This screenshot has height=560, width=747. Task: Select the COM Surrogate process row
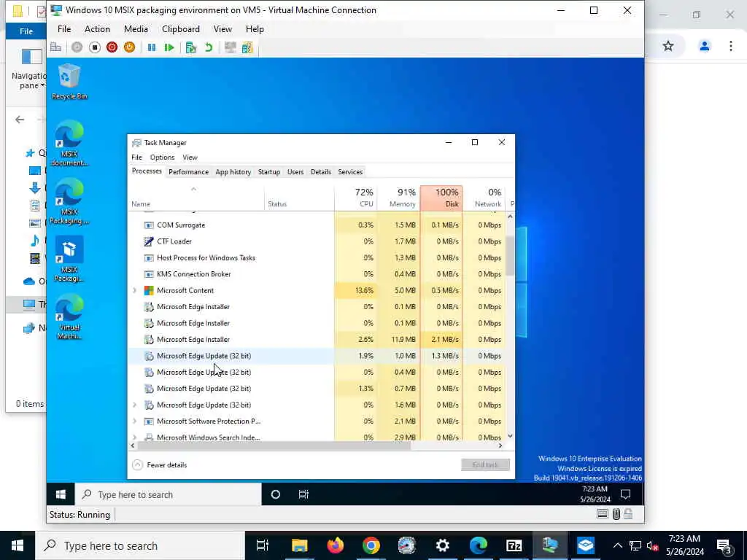pos(316,225)
